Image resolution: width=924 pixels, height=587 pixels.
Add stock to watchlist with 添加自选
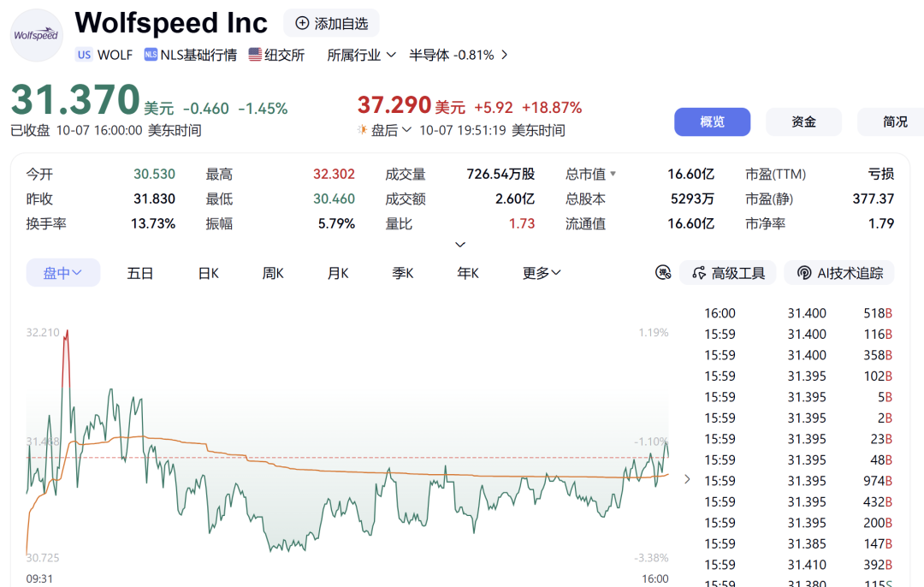coord(332,23)
